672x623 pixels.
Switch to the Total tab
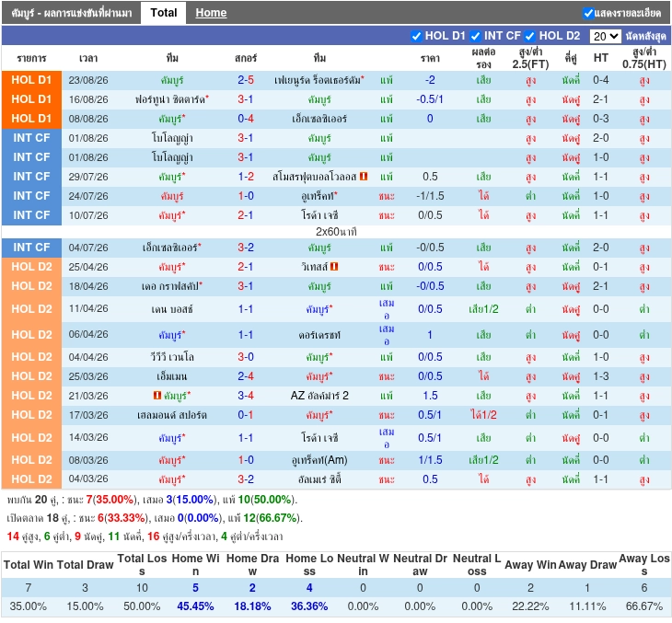click(x=163, y=13)
